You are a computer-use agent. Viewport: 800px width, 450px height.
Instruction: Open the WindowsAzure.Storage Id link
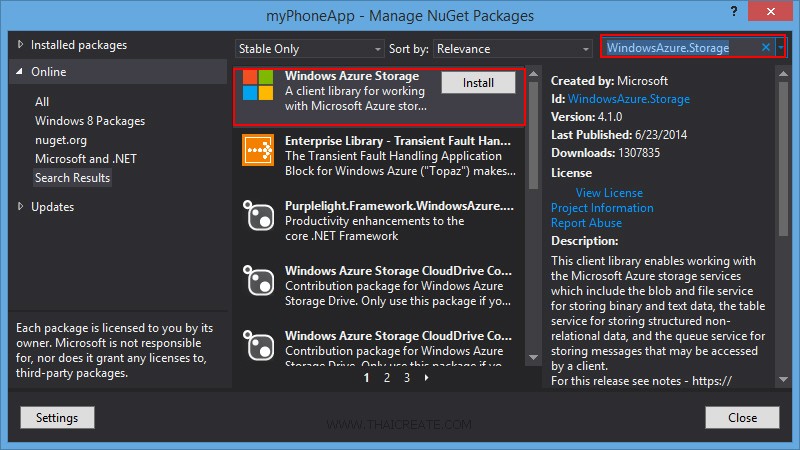[629, 98]
